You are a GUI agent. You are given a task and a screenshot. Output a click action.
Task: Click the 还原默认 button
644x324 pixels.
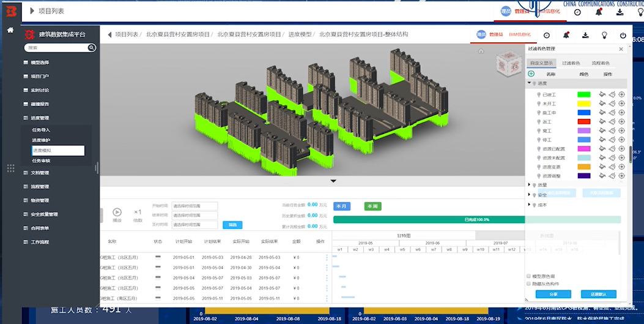click(x=599, y=295)
